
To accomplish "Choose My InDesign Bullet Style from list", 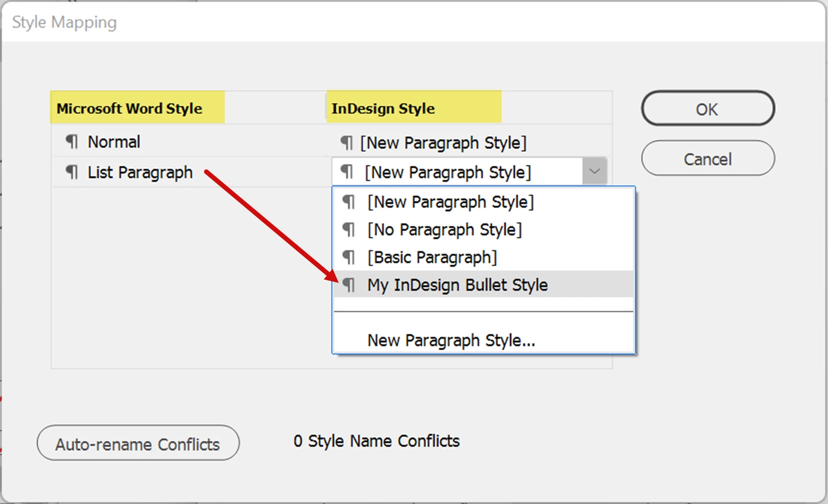I will [483, 284].
